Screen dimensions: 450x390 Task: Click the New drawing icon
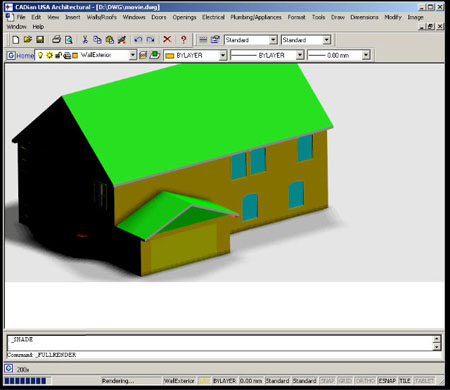[x=15, y=40]
